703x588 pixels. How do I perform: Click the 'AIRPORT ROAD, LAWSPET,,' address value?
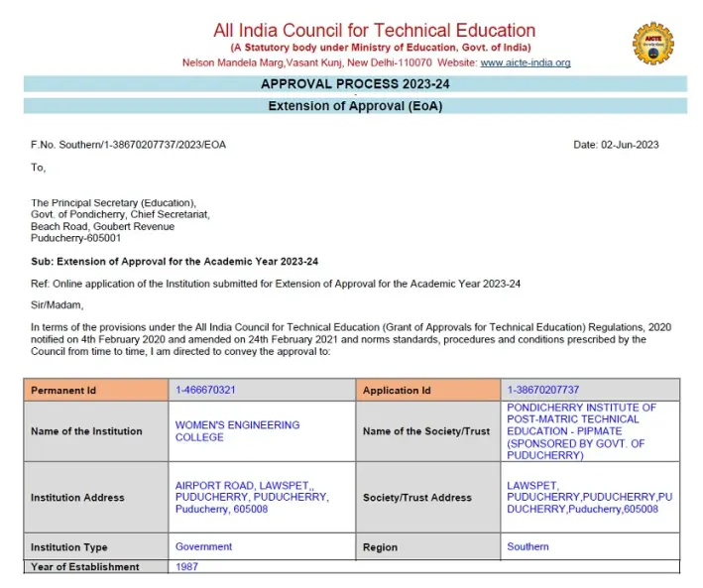252,498
